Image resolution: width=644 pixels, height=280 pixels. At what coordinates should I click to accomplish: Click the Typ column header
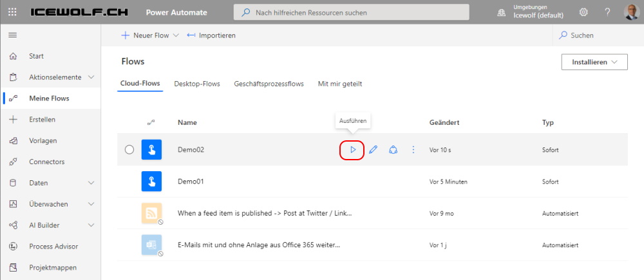(x=548, y=122)
